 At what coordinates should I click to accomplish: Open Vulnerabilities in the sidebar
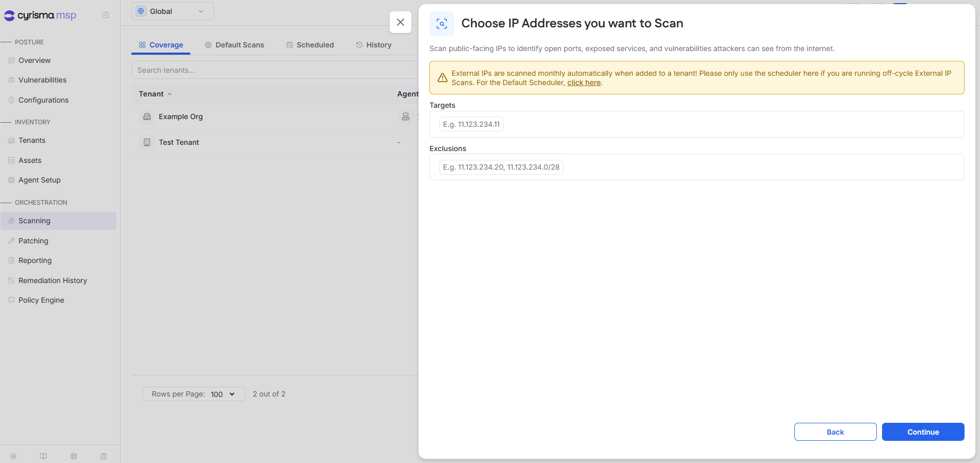pos(42,80)
